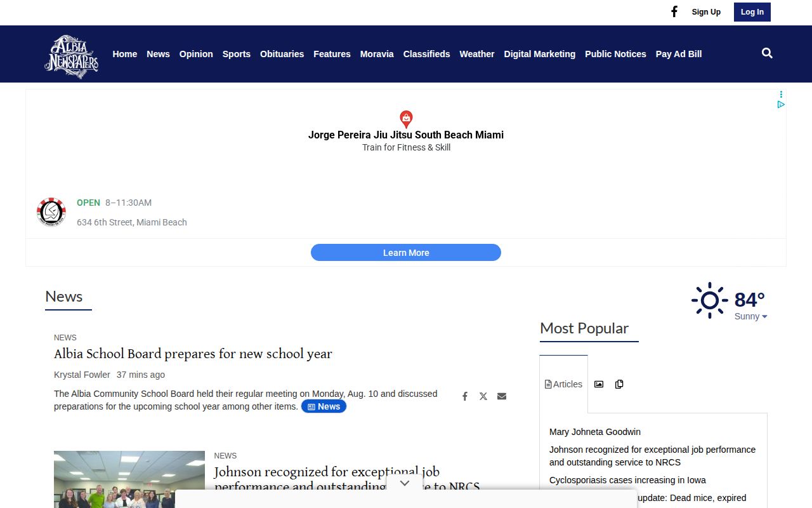Open Public Notices in navigation
Image resolution: width=812 pixels, height=508 pixels.
click(x=615, y=54)
